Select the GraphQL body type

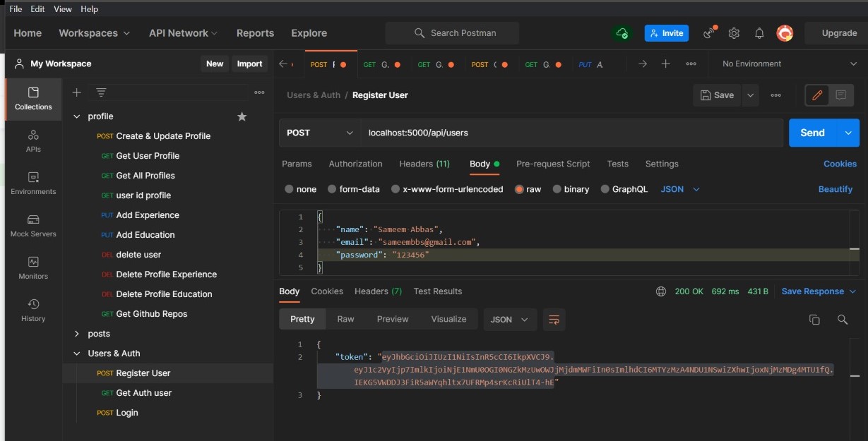(605, 189)
